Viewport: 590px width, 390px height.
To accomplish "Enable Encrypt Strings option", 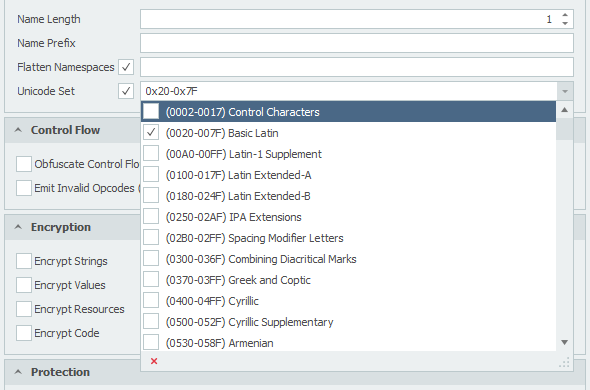I will pos(24,261).
